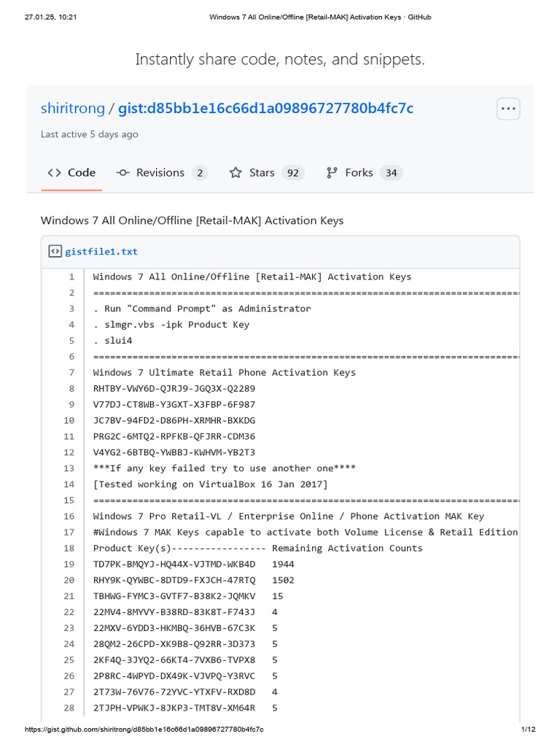Open shiritrong user profile link
The height and width of the screenshot is (747, 560).
pyautogui.click(x=73, y=109)
